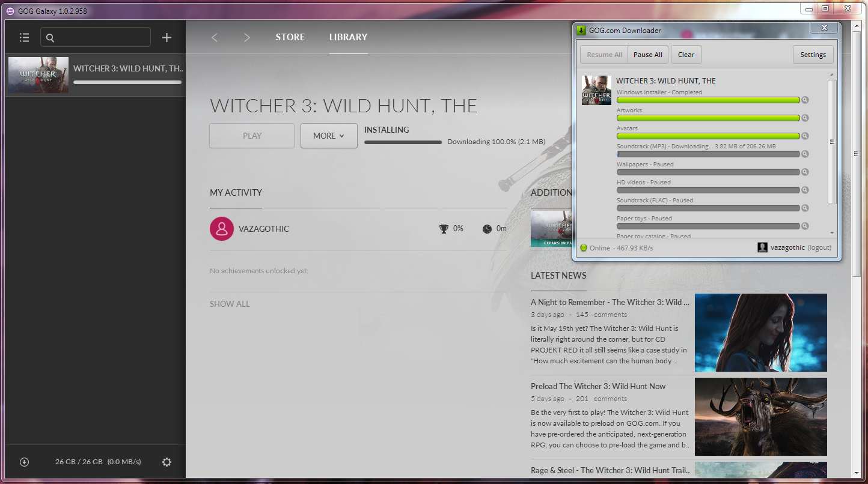Viewport: 868px width, 484px height.
Task: Click magnifier beside HD videos bar
Action: pos(805,190)
